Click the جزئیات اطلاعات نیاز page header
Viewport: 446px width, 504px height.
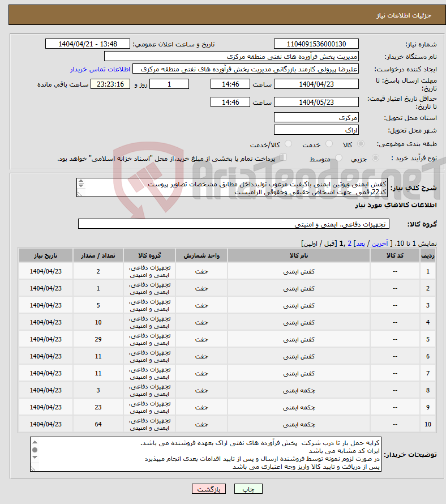coord(404,15)
